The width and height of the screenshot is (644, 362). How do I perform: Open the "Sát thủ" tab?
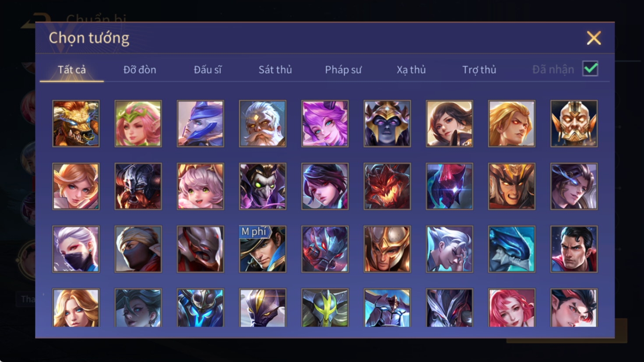[x=275, y=70]
